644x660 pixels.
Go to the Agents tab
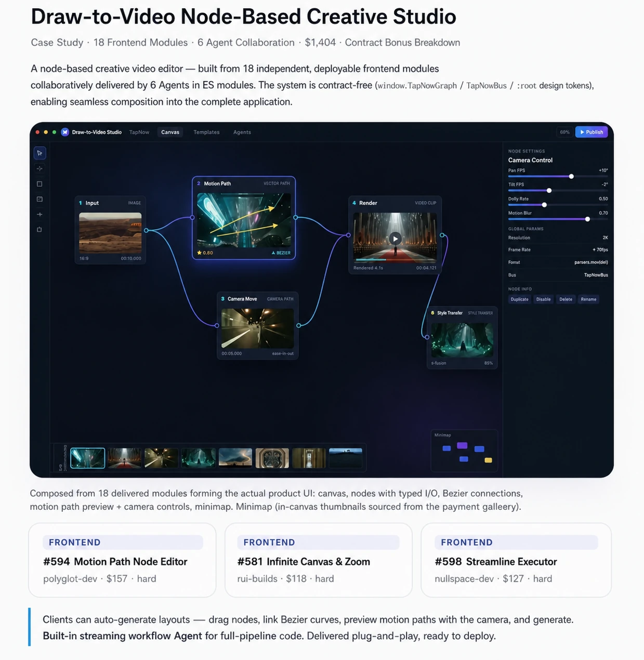pyautogui.click(x=242, y=132)
